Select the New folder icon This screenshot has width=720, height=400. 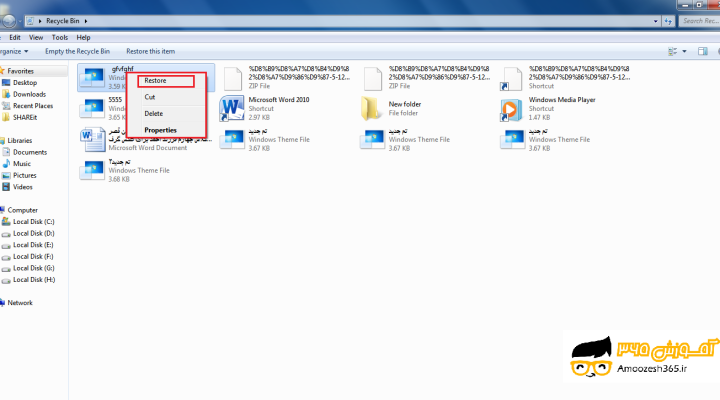click(x=371, y=109)
